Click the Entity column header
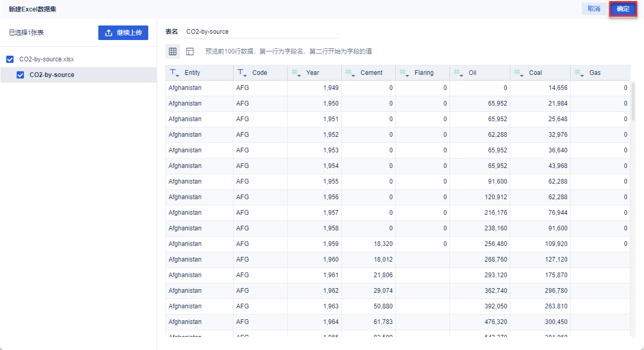644x350 pixels. point(192,73)
